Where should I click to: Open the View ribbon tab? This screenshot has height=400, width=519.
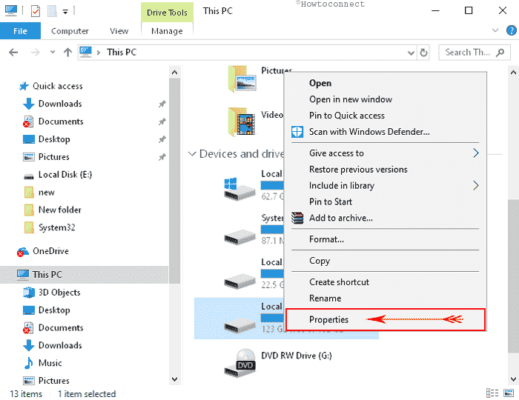(x=119, y=31)
